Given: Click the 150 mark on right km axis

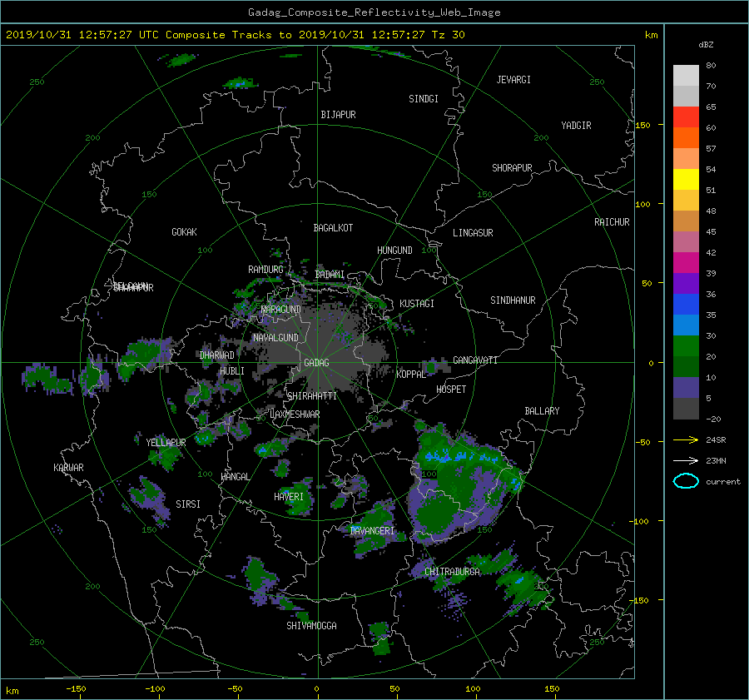Looking at the screenshot, I should 643,125.
